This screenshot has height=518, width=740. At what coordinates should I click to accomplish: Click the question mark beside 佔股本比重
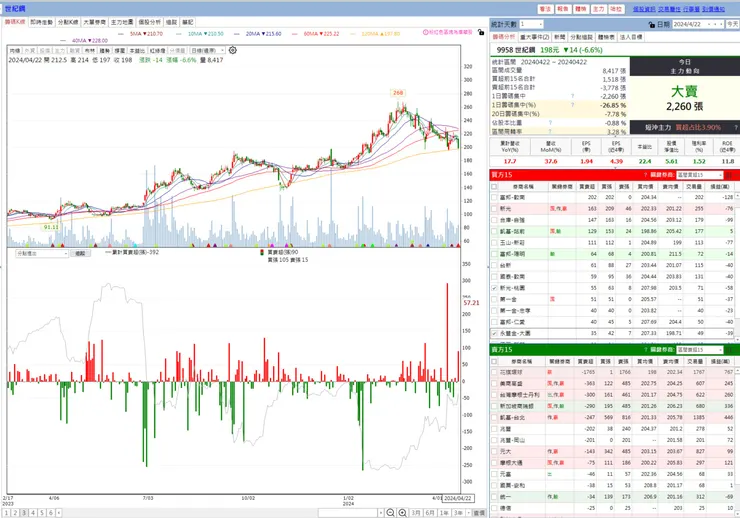point(550,123)
